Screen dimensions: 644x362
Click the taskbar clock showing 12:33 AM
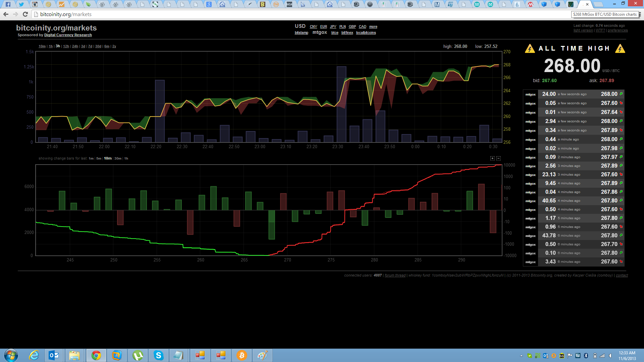coord(627,356)
